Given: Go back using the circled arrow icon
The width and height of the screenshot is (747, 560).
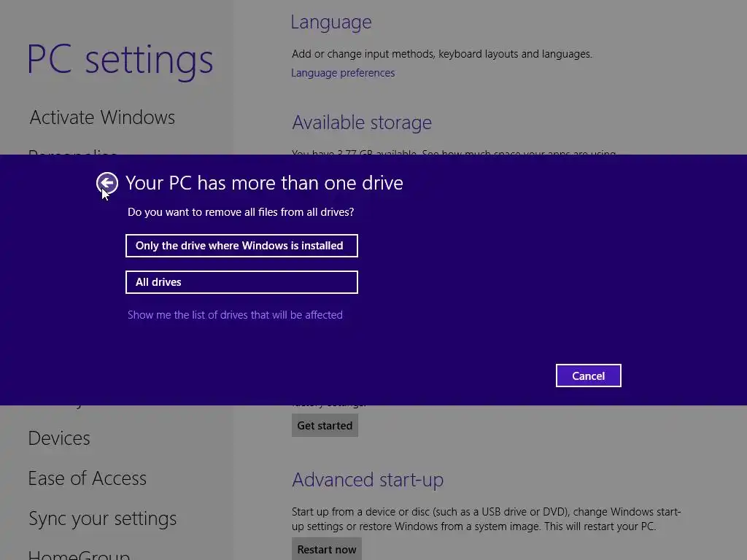Looking at the screenshot, I should point(107,183).
